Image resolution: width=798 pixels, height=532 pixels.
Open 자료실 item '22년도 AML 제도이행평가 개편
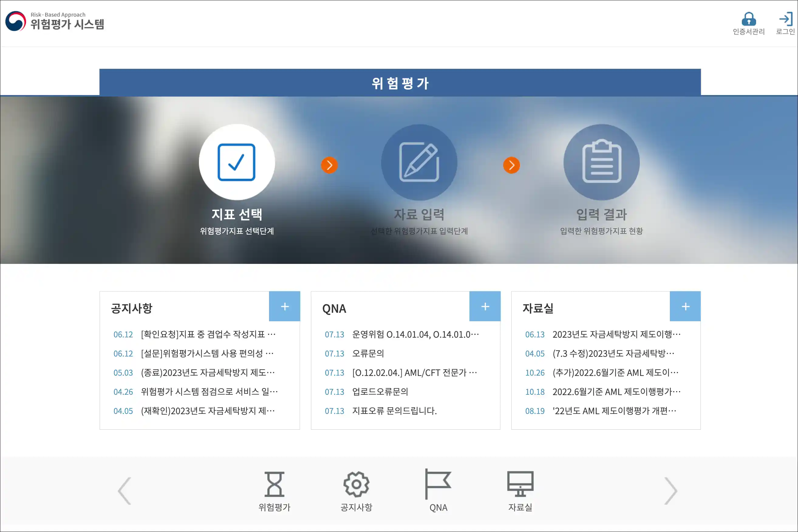pyautogui.click(x=614, y=411)
